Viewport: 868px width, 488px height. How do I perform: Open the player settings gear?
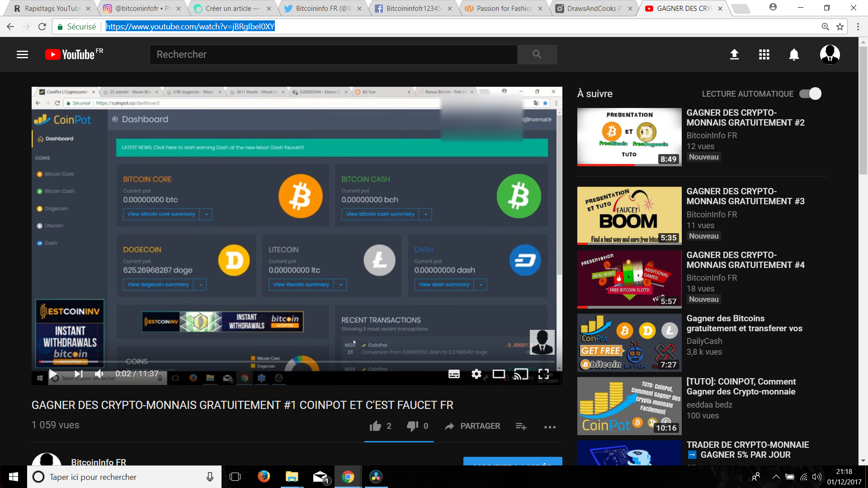pyautogui.click(x=476, y=374)
